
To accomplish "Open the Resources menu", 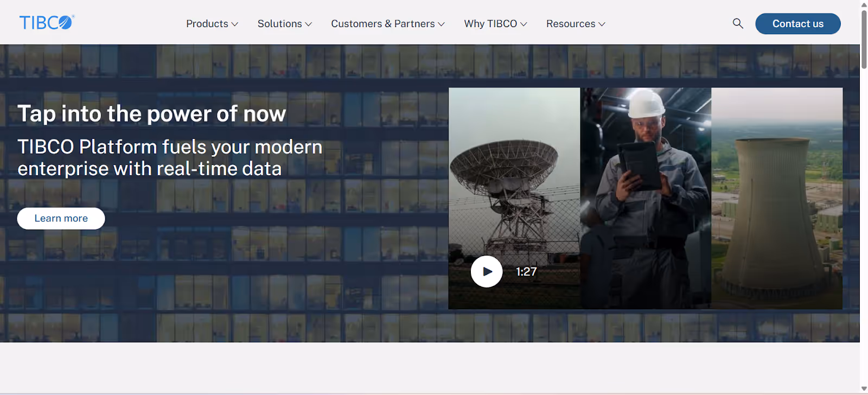I will pos(576,24).
